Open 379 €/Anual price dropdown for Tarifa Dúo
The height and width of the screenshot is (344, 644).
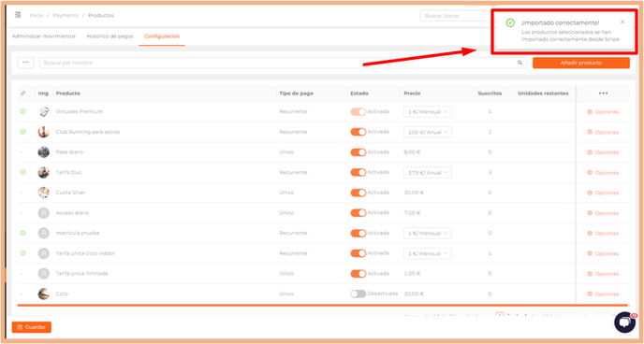428,173
